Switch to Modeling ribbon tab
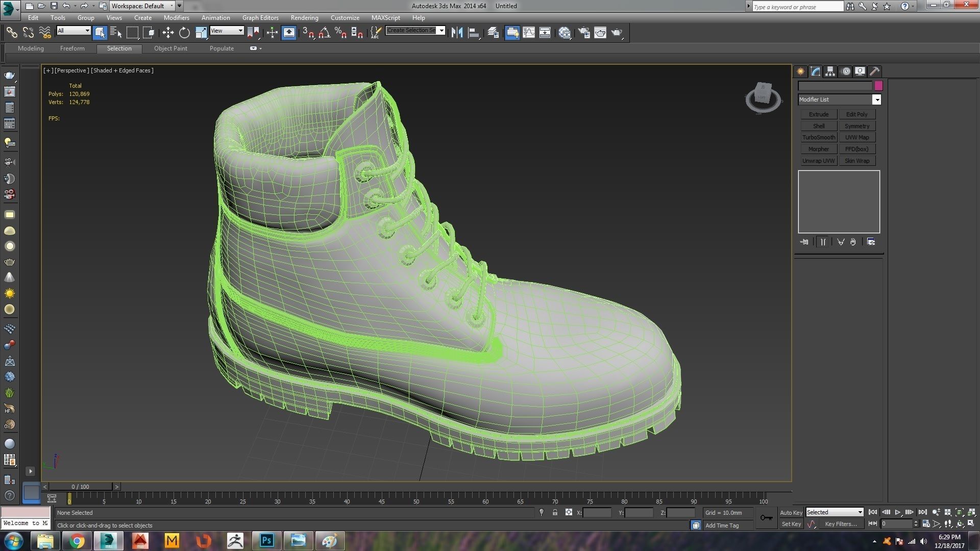The height and width of the screenshot is (551, 980). pyautogui.click(x=31, y=48)
